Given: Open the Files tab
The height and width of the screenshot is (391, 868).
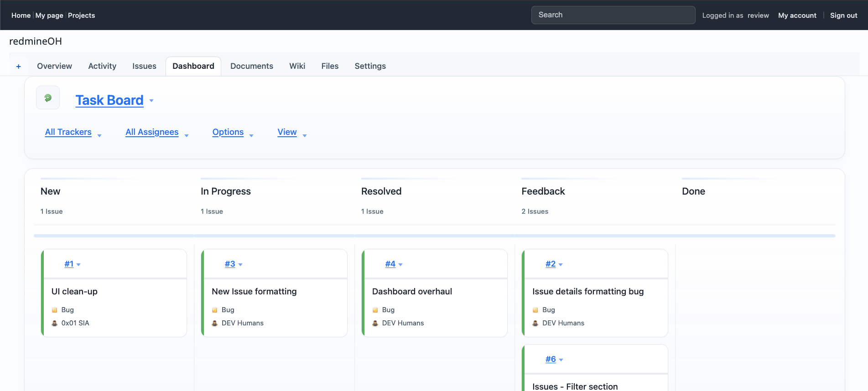Looking at the screenshot, I should pos(330,66).
